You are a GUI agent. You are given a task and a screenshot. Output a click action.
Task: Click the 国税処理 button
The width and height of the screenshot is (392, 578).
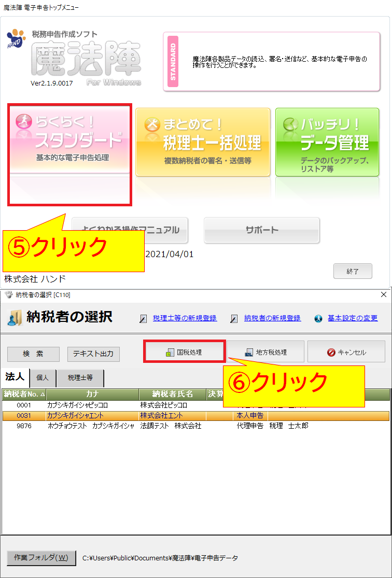184,351
